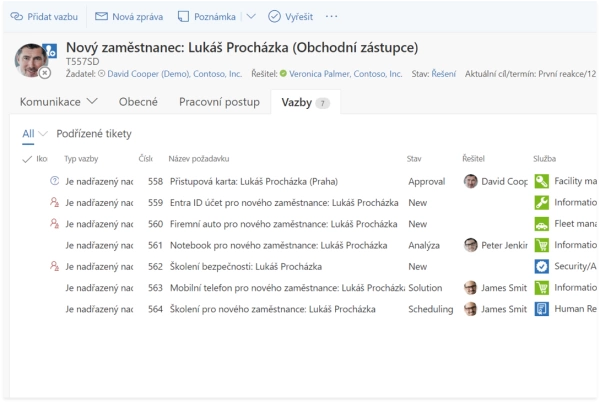Click the Facility management key icon

pyautogui.click(x=541, y=181)
